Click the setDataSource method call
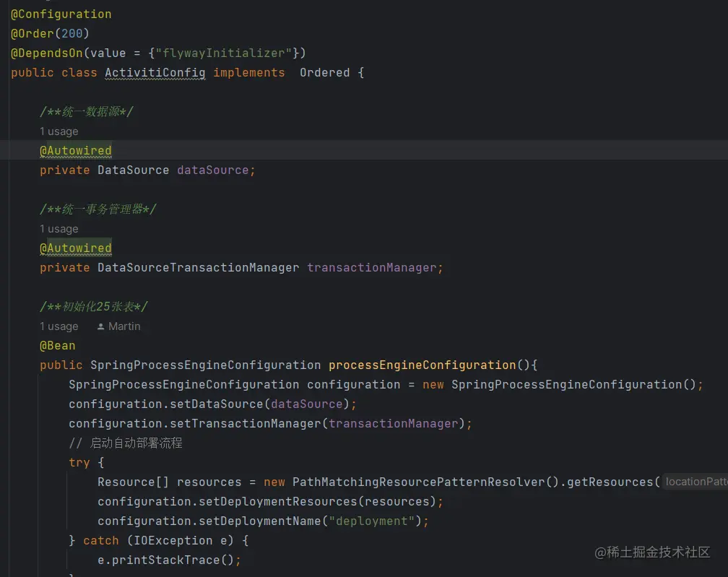Image resolution: width=728 pixels, height=577 pixels. [217, 404]
